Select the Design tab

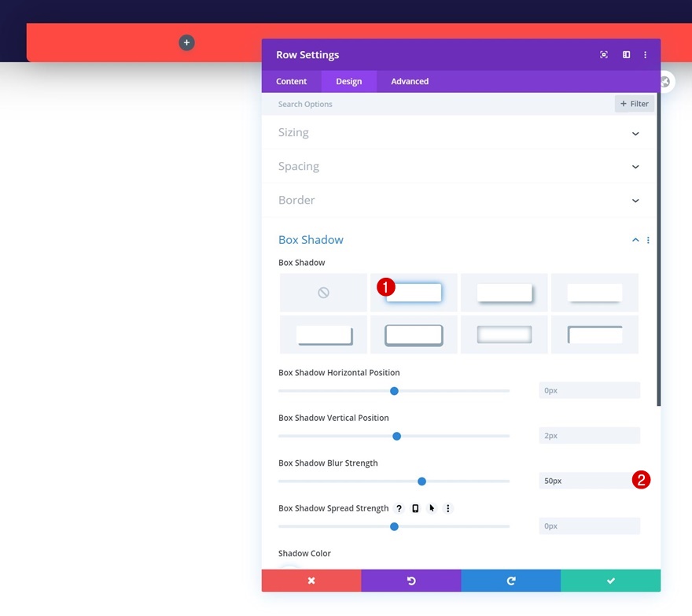[348, 81]
